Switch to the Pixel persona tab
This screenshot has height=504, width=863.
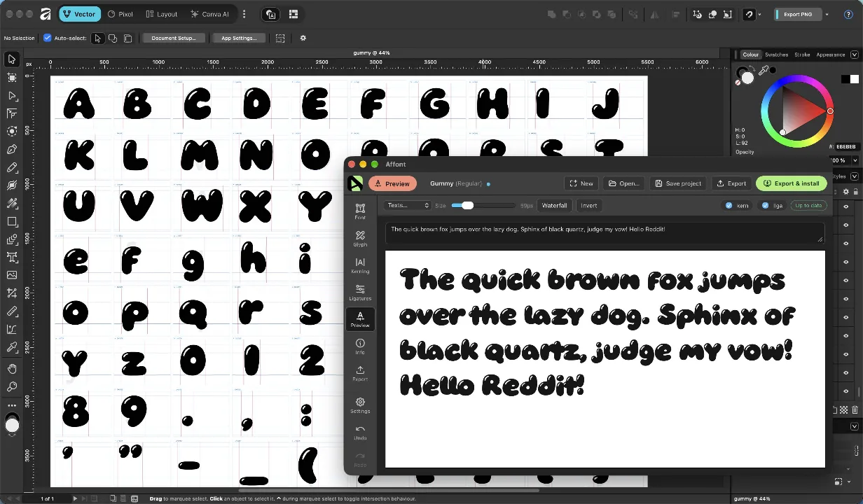pyautogui.click(x=120, y=14)
